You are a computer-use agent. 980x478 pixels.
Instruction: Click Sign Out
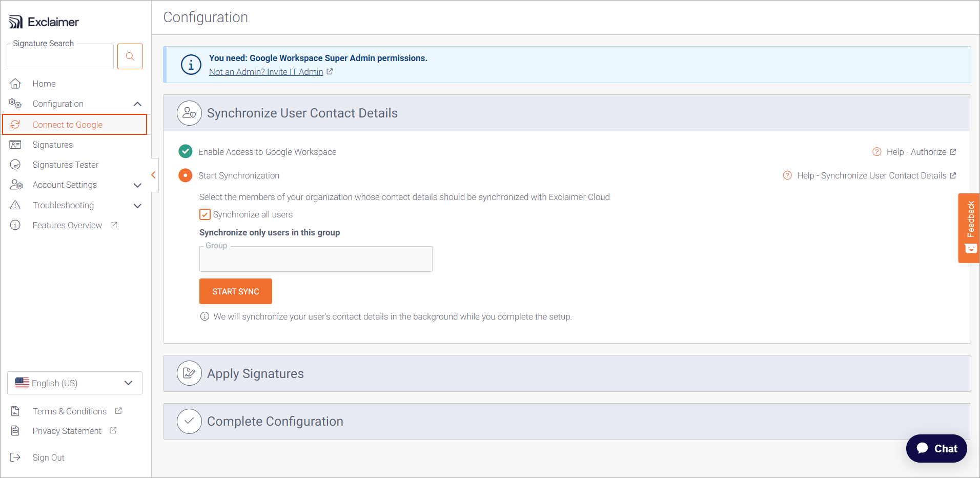[x=49, y=457]
